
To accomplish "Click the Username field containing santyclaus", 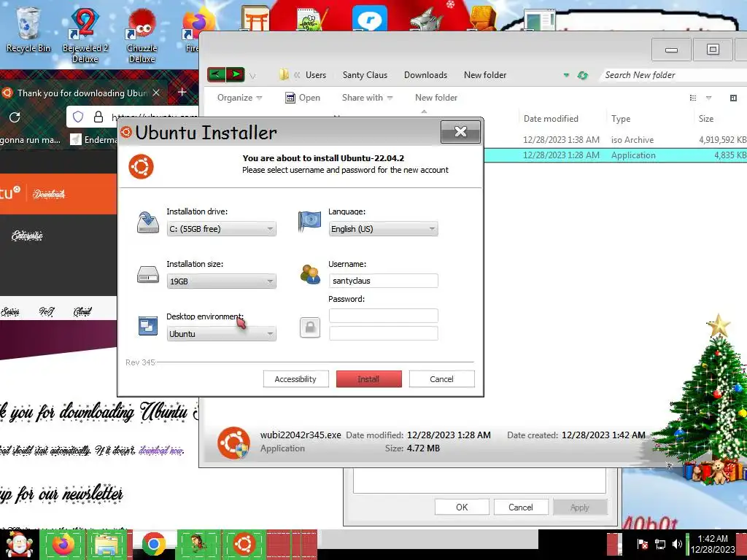I will [383, 281].
